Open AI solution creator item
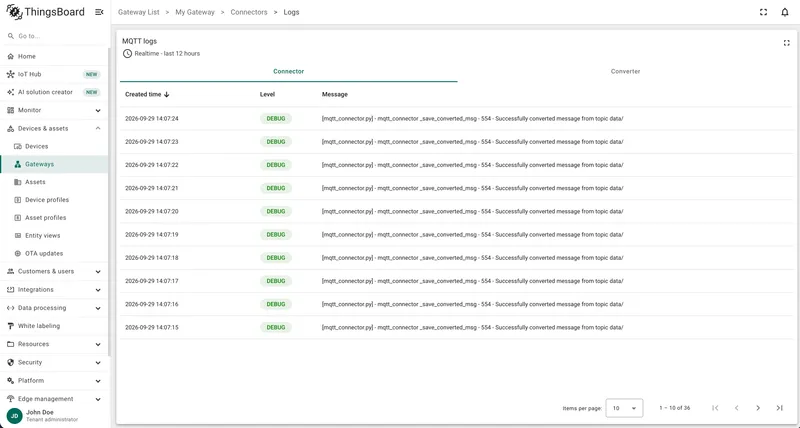 point(54,92)
